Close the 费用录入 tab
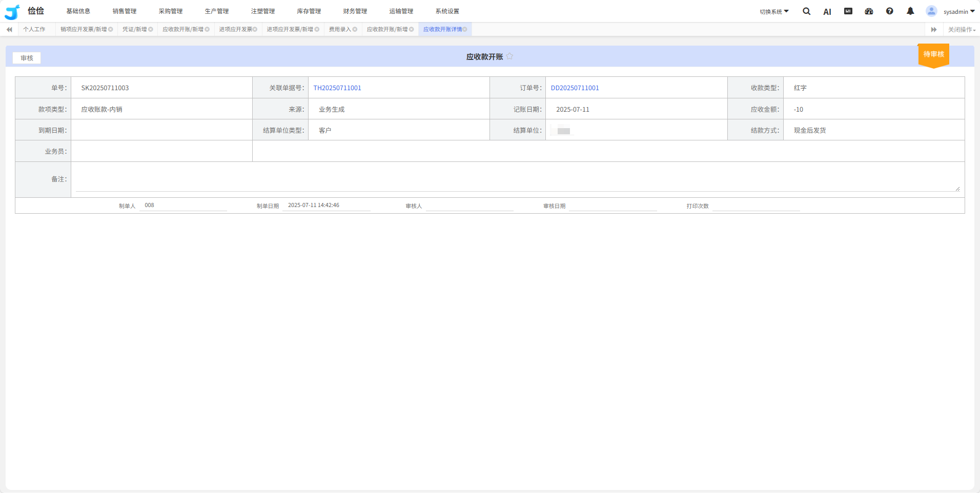This screenshot has height=493, width=980. pyautogui.click(x=355, y=30)
